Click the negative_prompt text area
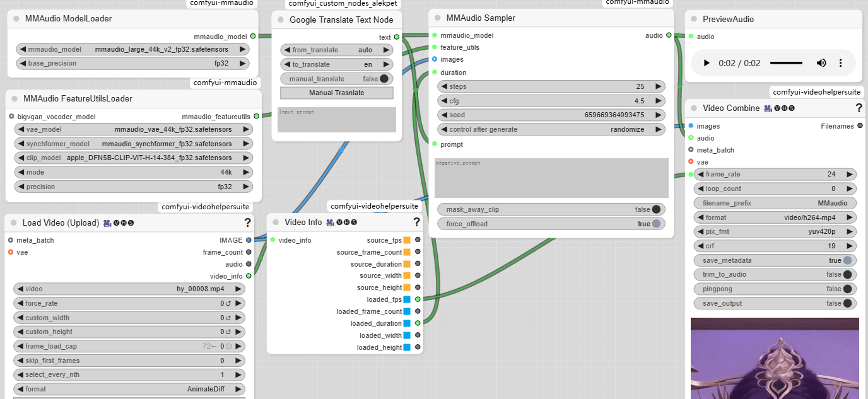The image size is (868, 399). [x=551, y=178]
